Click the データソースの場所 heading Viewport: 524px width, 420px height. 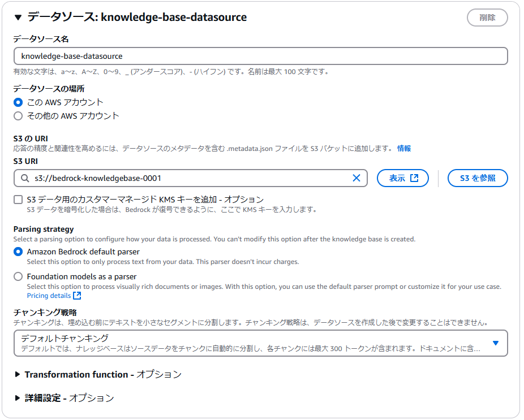pos(49,89)
